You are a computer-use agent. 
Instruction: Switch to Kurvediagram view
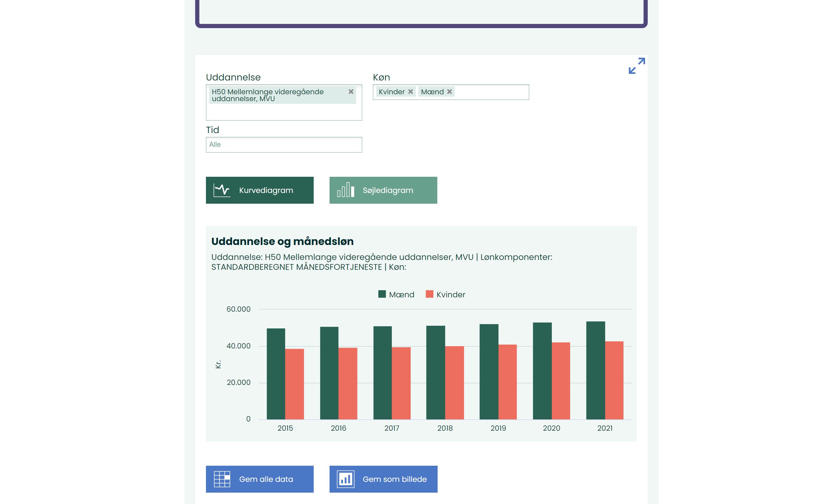click(x=265, y=190)
